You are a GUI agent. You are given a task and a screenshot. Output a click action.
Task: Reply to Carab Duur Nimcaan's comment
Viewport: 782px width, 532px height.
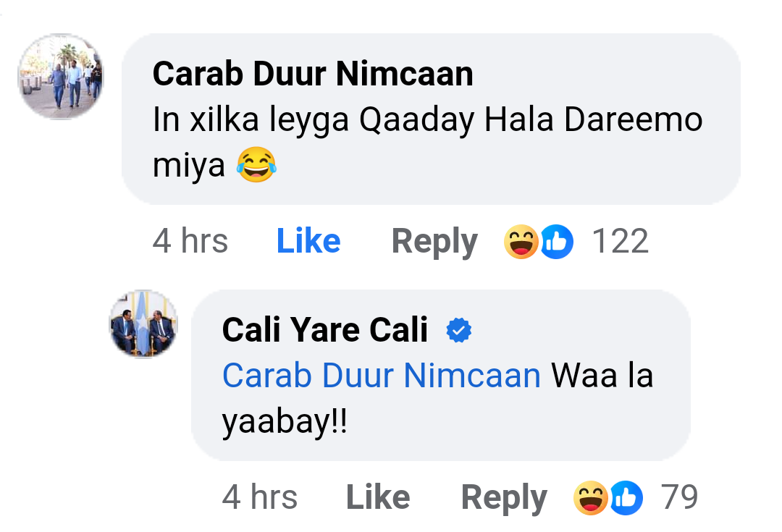click(x=434, y=241)
